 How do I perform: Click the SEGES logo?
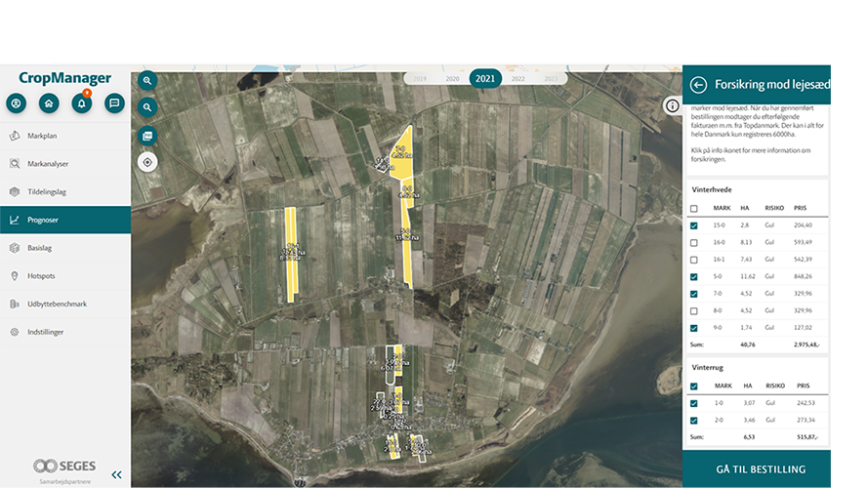coord(64,466)
